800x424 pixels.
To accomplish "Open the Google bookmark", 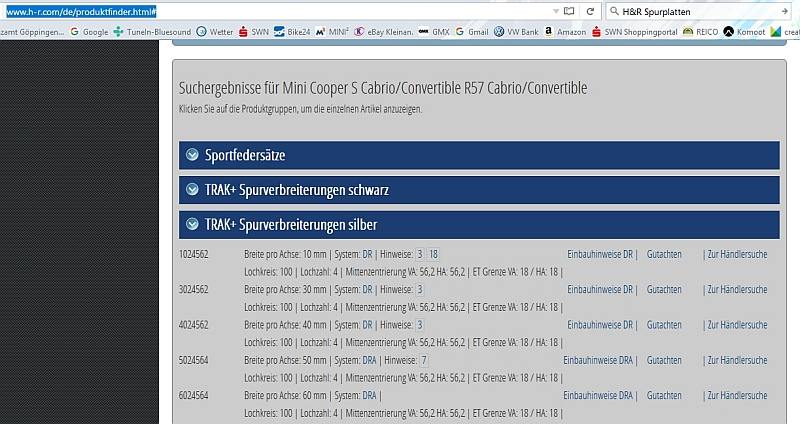I will tap(89, 32).
